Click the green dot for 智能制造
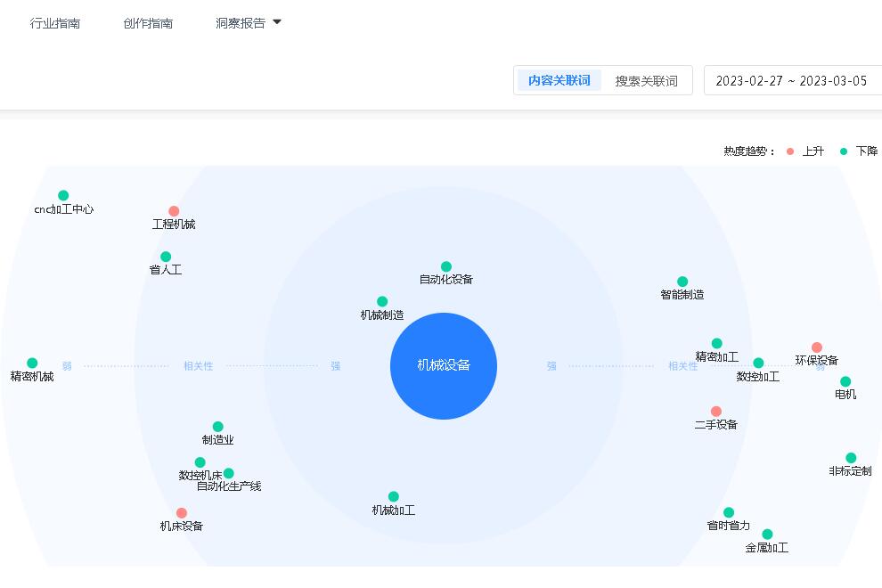This screenshot has width=882, height=588. pos(682,282)
